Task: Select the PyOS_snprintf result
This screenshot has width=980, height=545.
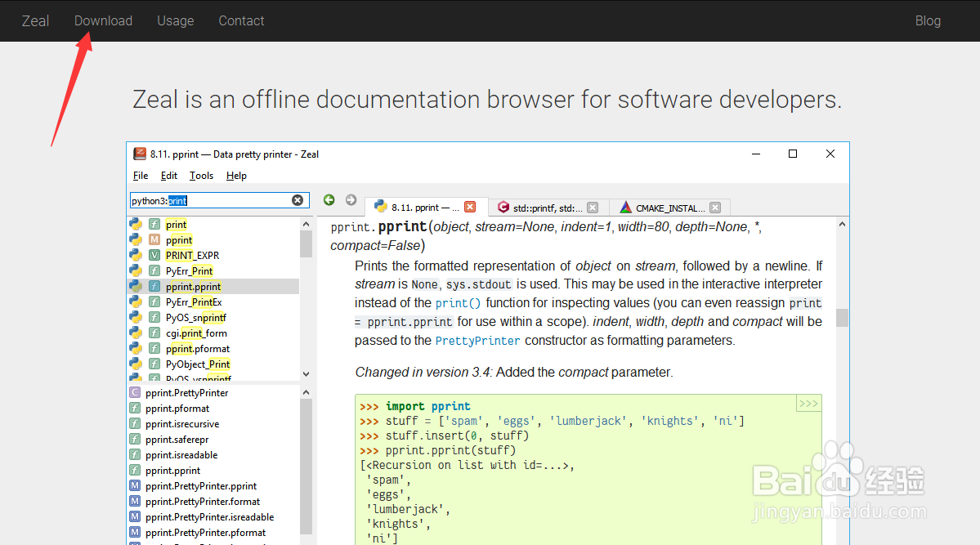Action: (196, 318)
